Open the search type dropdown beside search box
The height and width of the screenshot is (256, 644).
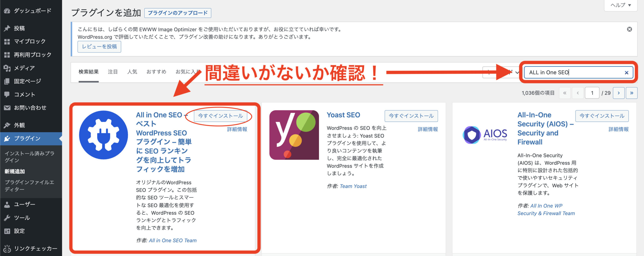click(x=501, y=72)
